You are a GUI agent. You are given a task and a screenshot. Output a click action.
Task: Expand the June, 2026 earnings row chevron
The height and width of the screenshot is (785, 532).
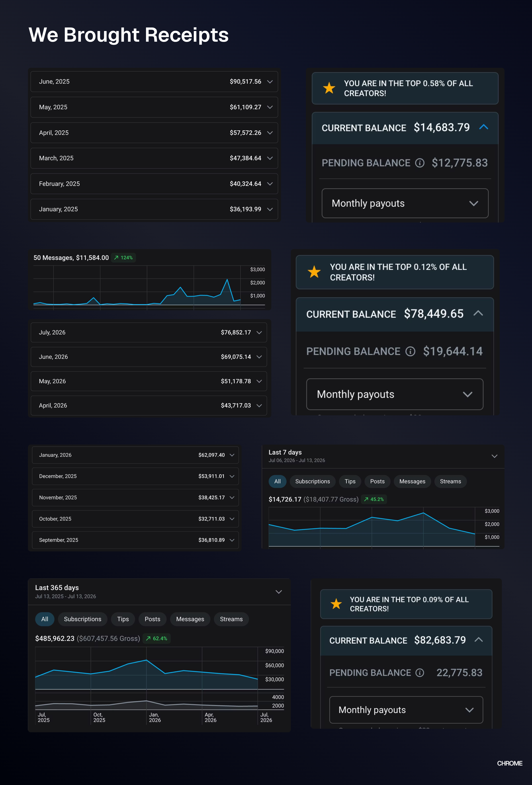point(259,357)
